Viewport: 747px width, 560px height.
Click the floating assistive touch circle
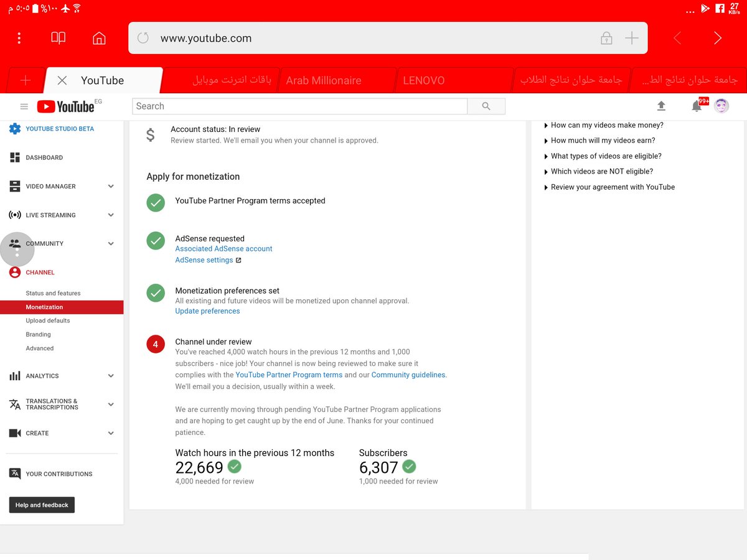pyautogui.click(x=17, y=249)
